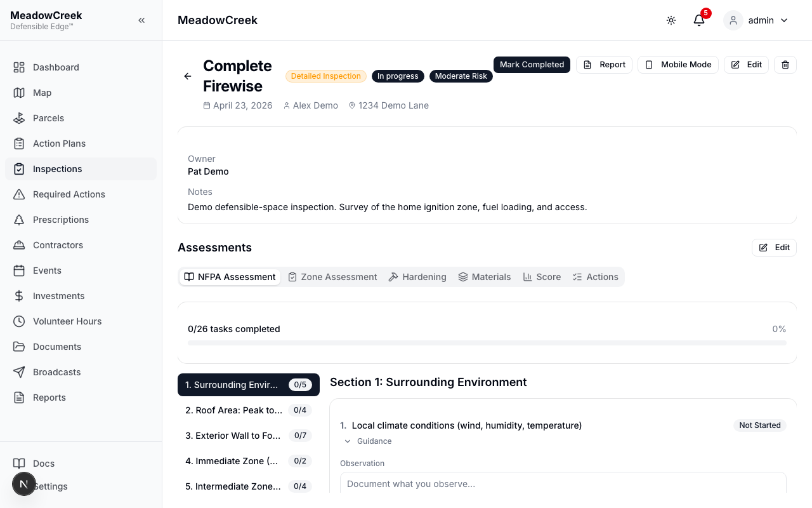Open Documents folder page
Screen dimensions: 812x508
tap(81, 347)
